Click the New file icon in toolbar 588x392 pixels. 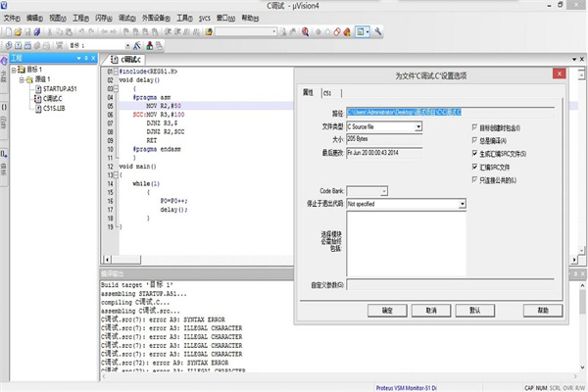point(8,32)
